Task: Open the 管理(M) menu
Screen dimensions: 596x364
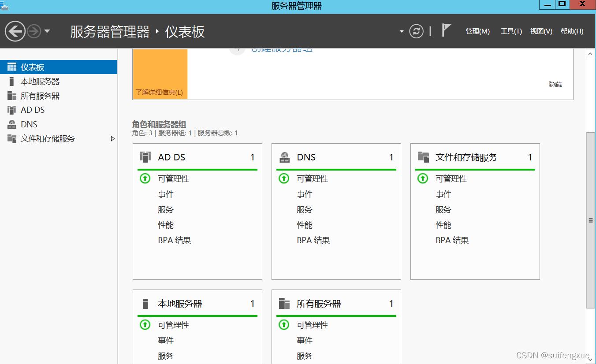Action: [477, 31]
